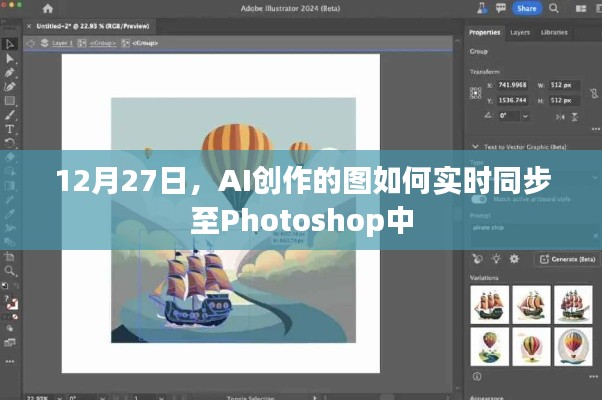Viewport: 602px width, 400px height.
Task: Collapse the Text to Vector Graphic section
Action: click(475, 147)
